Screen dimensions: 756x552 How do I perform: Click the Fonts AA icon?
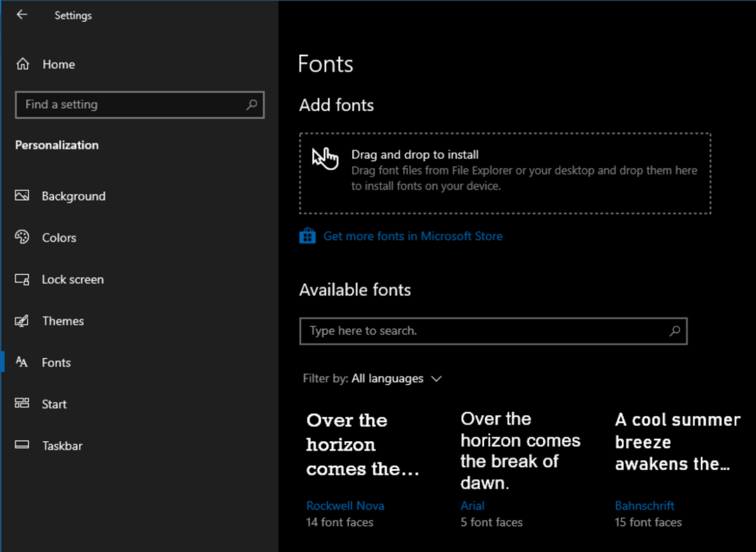(x=22, y=362)
